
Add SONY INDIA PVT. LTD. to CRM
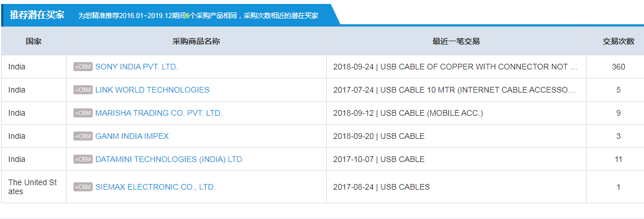point(83,67)
